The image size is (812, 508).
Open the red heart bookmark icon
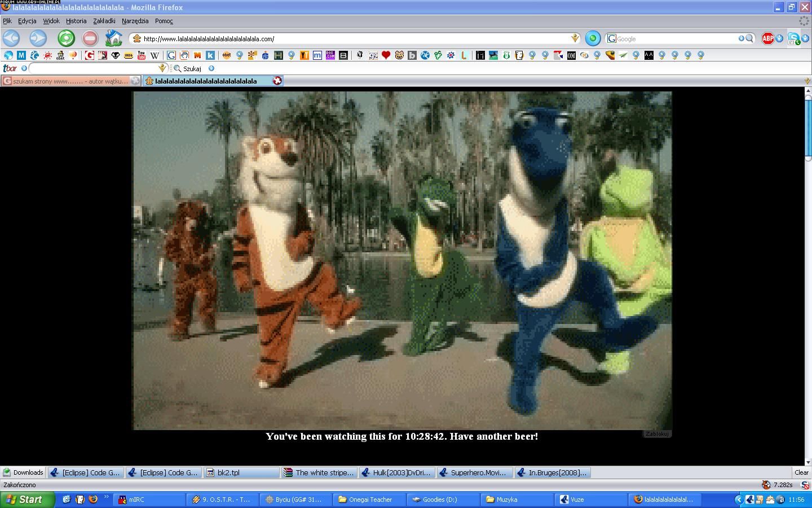[386, 55]
